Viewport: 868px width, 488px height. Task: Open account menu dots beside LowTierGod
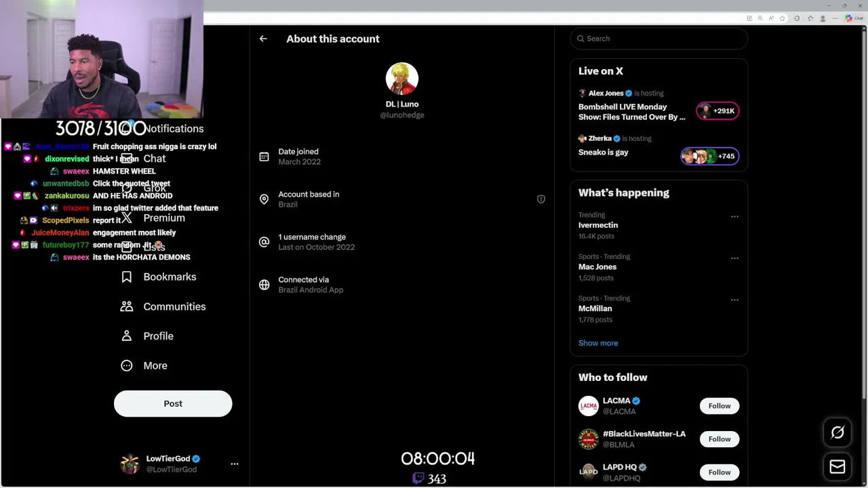[235, 464]
